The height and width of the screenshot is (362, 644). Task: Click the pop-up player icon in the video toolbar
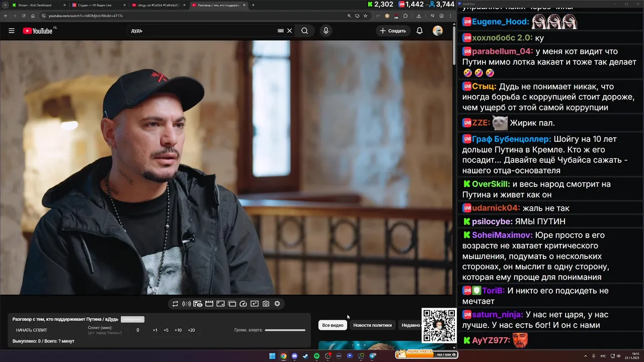[220, 304]
